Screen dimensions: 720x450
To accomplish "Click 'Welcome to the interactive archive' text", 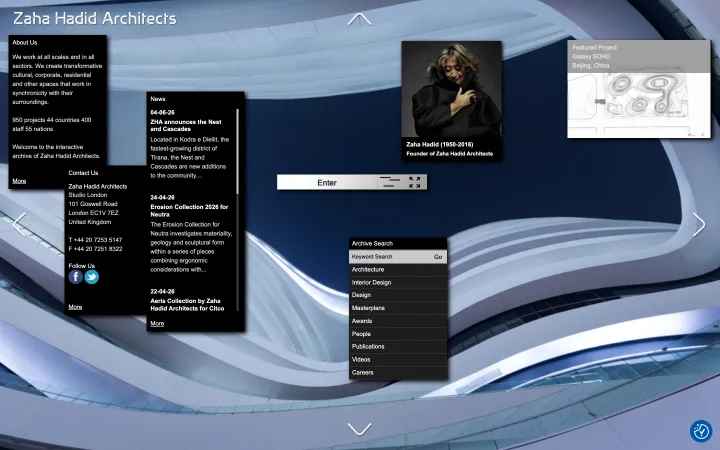I will [x=56, y=152].
